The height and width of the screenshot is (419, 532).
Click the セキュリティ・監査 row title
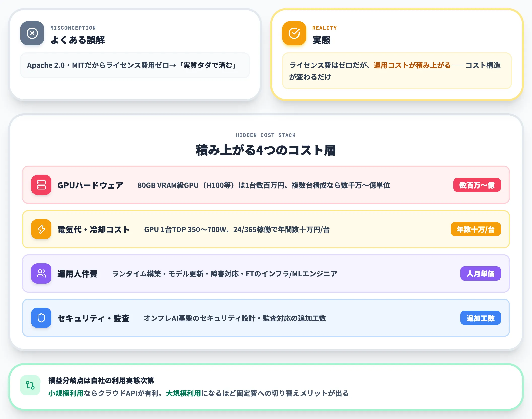point(93,318)
